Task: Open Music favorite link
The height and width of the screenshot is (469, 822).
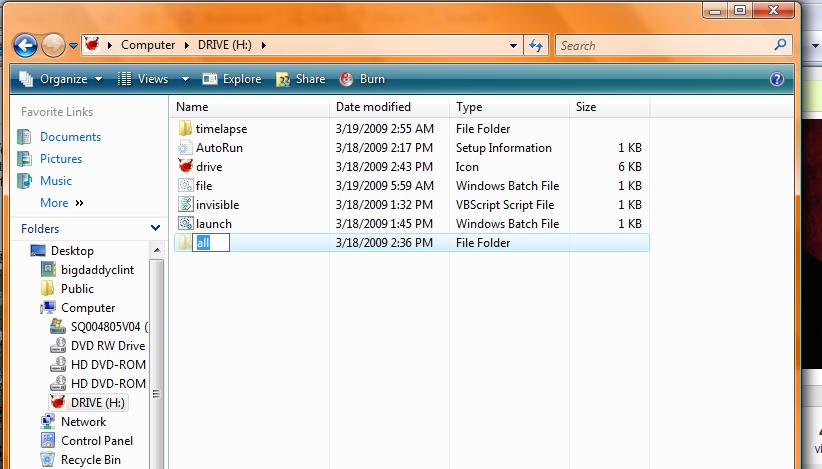Action: [x=56, y=181]
